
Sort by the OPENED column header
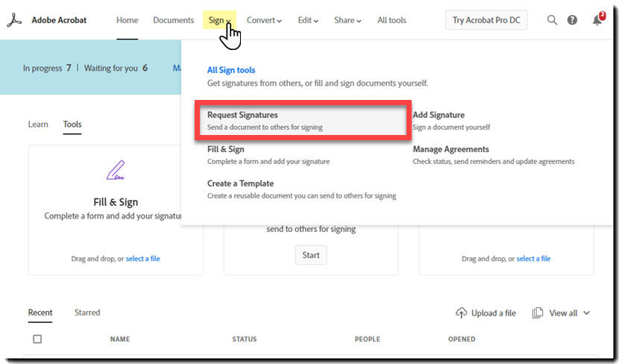tap(462, 339)
